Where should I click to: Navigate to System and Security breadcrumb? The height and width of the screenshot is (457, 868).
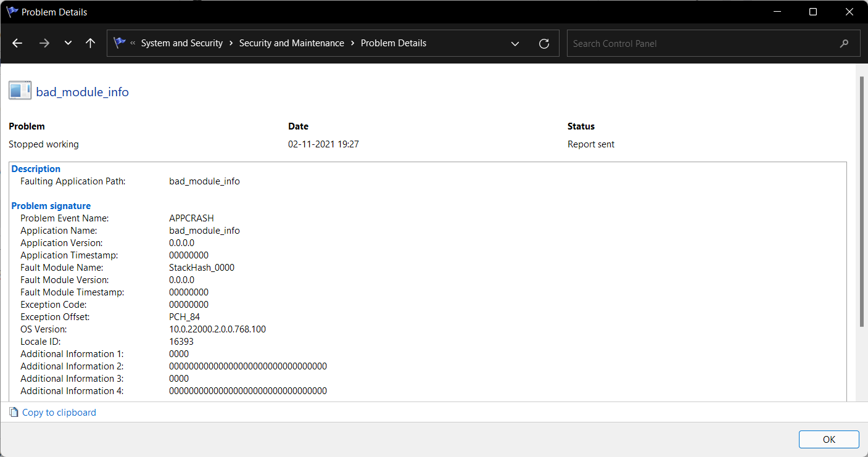(x=181, y=43)
